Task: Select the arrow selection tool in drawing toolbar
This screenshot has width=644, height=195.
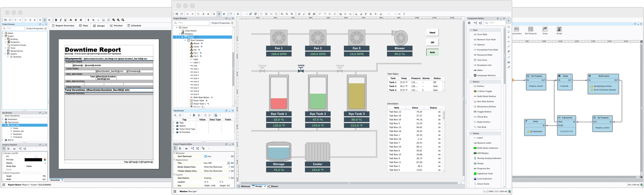Action: [x=508, y=21]
